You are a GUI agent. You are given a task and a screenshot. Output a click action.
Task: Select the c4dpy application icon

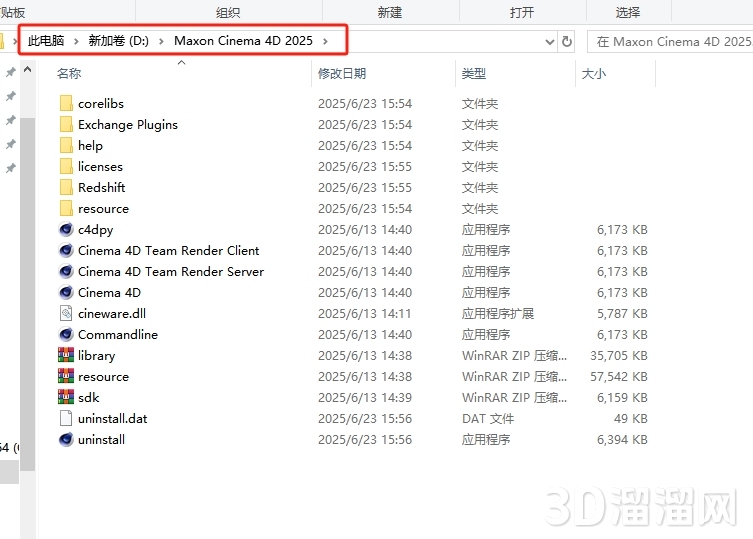66,229
